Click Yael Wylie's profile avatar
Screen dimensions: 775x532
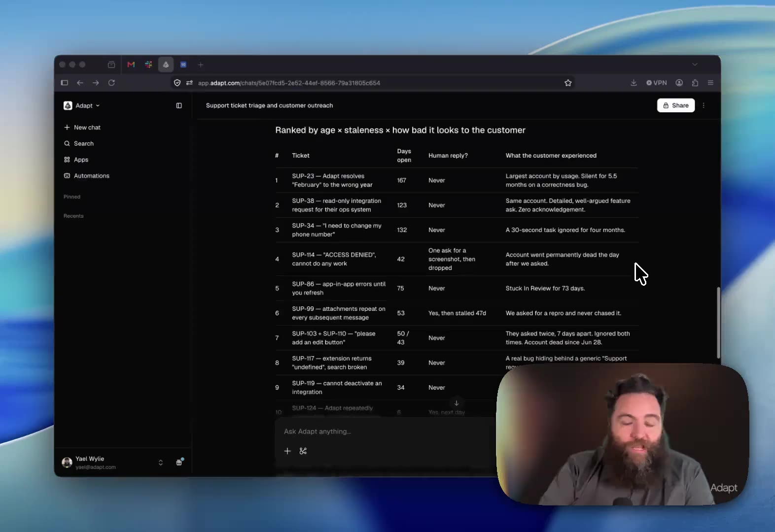click(67, 463)
